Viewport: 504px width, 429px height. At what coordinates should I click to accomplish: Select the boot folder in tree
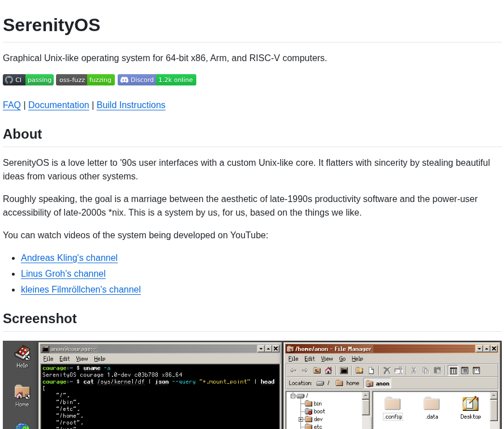(315, 411)
